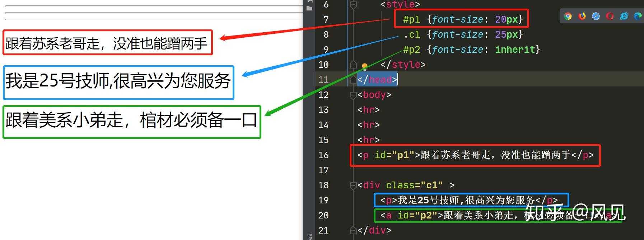Click the <body> tag on line 12

point(374,95)
